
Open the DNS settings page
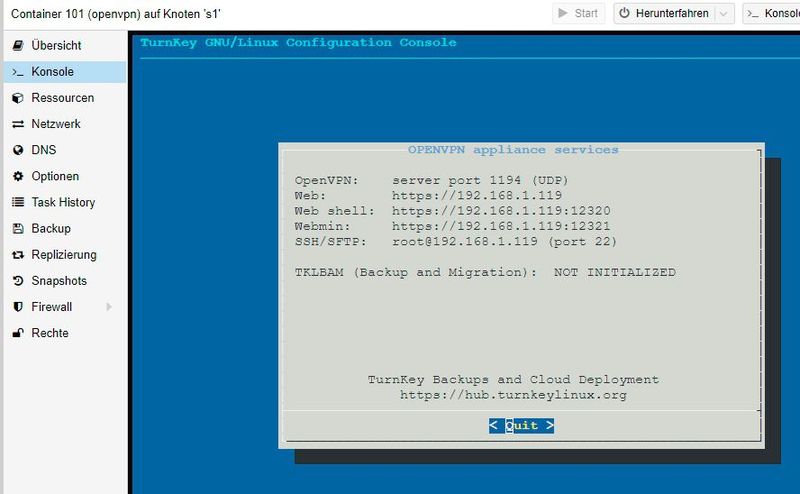tap(65, 150)
